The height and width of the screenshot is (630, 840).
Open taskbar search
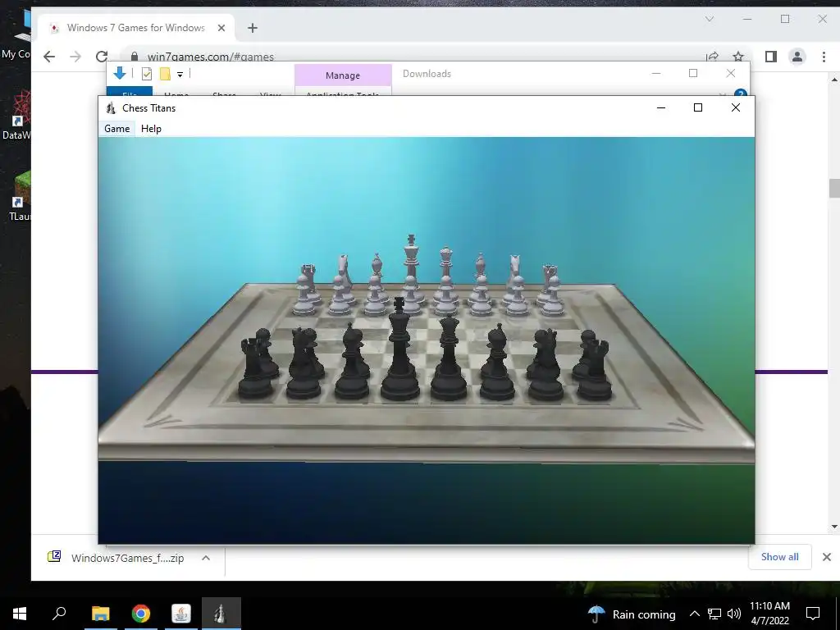[x=59, y=614]
